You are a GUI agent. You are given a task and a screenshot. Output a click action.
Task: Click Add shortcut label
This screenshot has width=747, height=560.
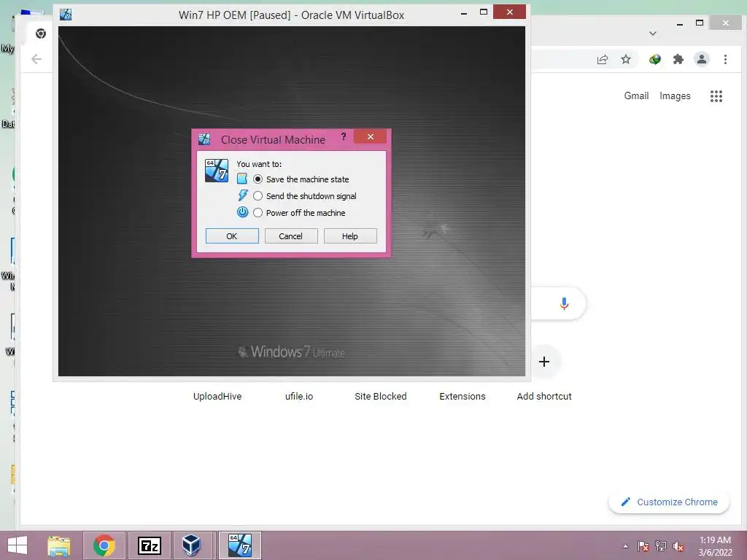544,396
